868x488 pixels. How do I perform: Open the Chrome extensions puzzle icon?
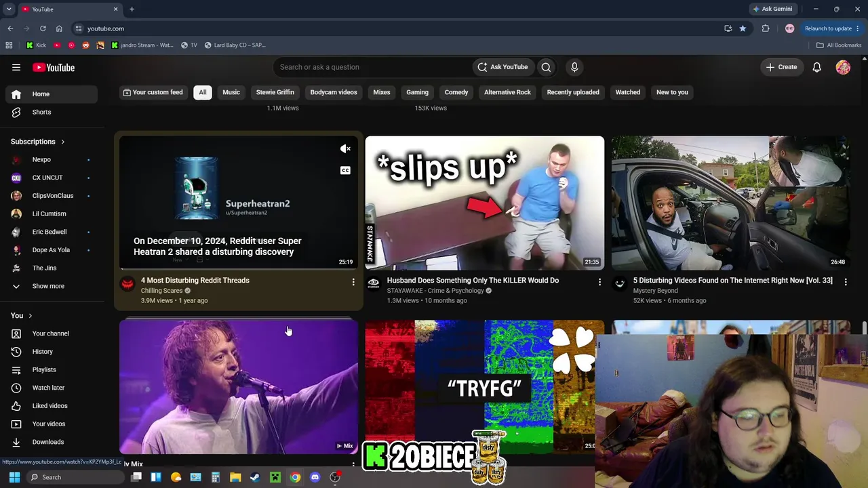point(766,28)
